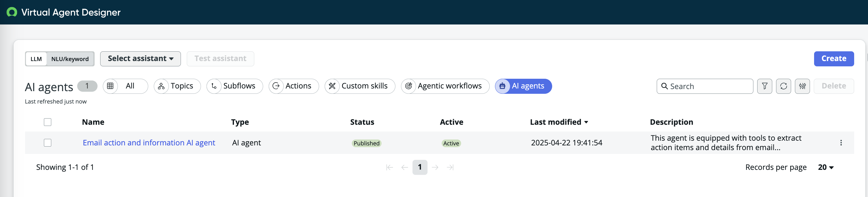868x197 pixels.
Task: Click the Description column header
Action: click(x=671, y=122)
